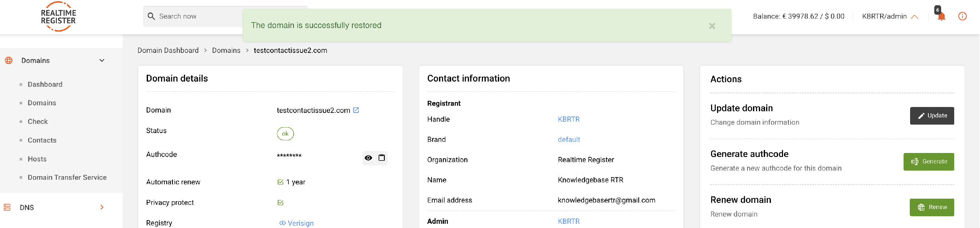Toggle the Automatic renew checkbox

point(280,182)
